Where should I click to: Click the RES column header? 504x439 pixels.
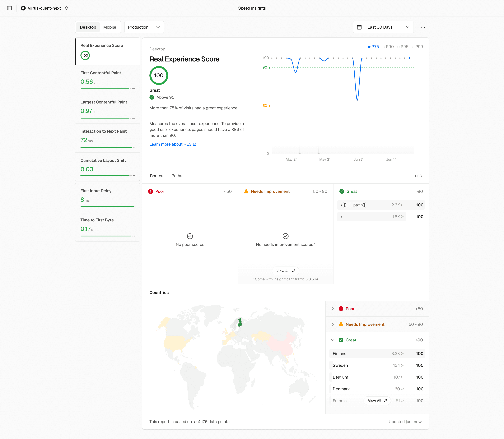[x=418, y=176]
